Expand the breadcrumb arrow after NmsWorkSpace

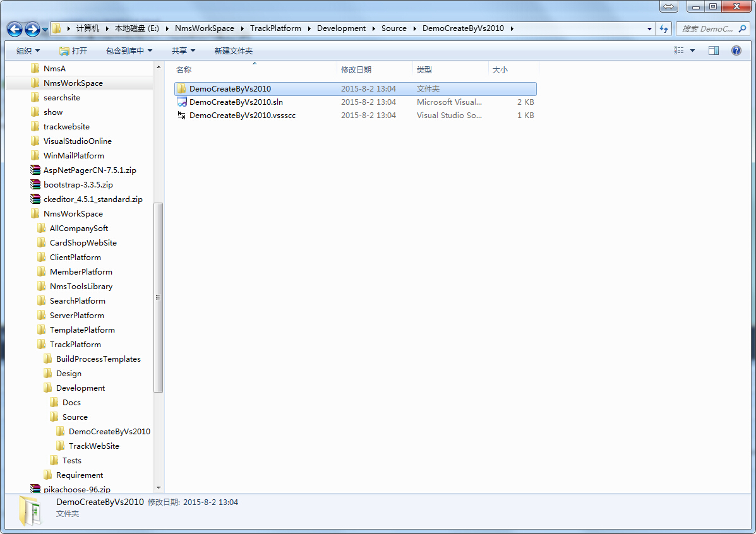click(x=242, y=28)
